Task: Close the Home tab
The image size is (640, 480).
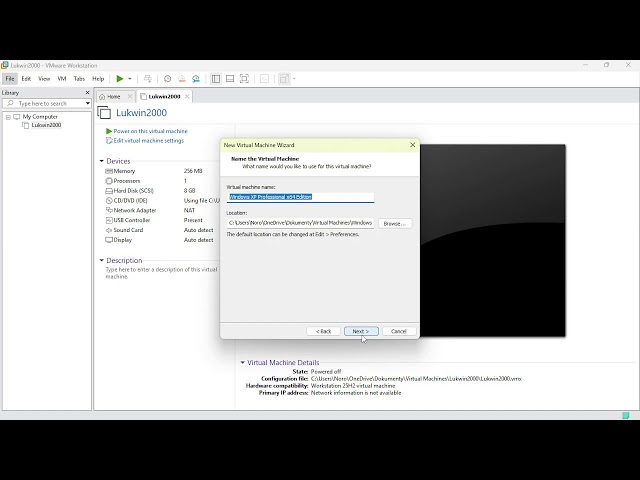Action: 130,96
